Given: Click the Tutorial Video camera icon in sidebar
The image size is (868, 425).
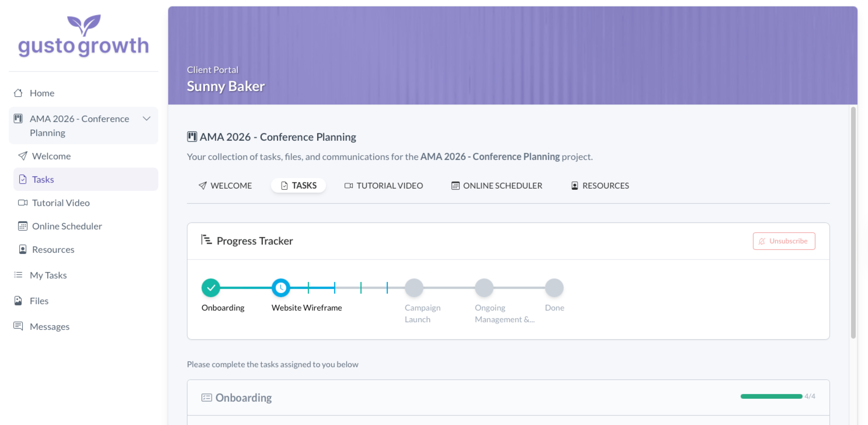Looking at the screenshot, I should click(x=22, y=203).
